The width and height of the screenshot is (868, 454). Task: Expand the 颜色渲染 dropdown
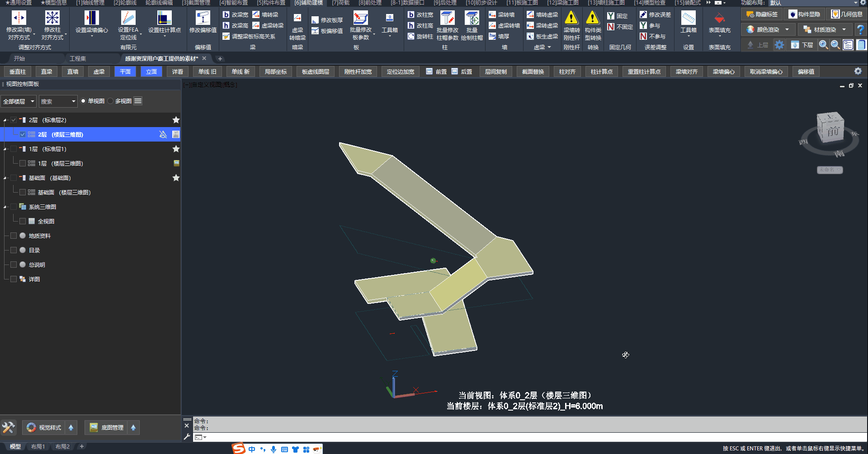(x=787, y=30)
